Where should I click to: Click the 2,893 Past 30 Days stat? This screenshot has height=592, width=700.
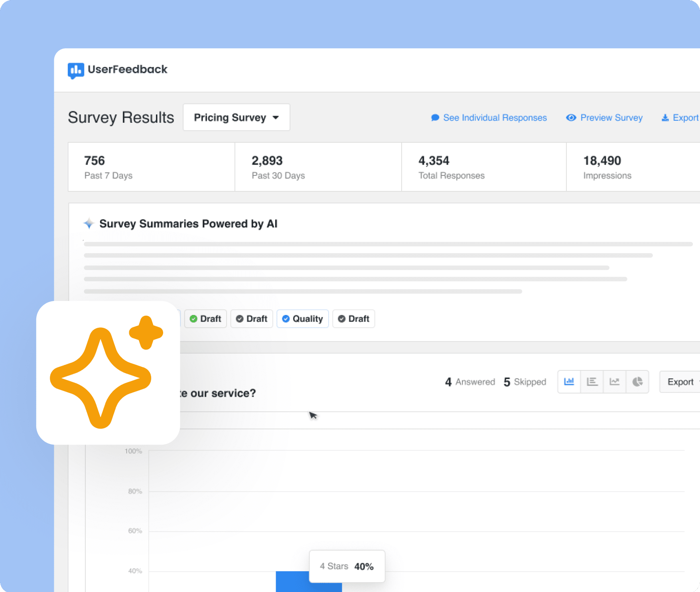(x=318, y=167)
